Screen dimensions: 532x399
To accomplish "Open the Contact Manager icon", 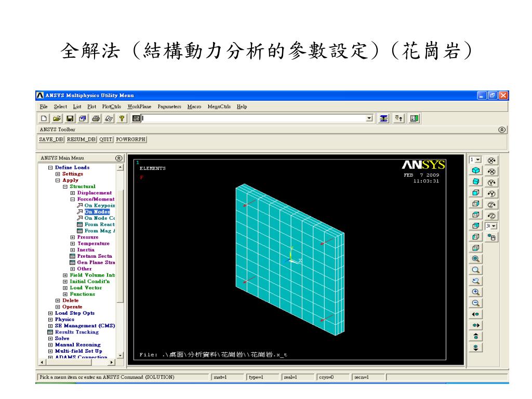I will (x=414, y=118).
